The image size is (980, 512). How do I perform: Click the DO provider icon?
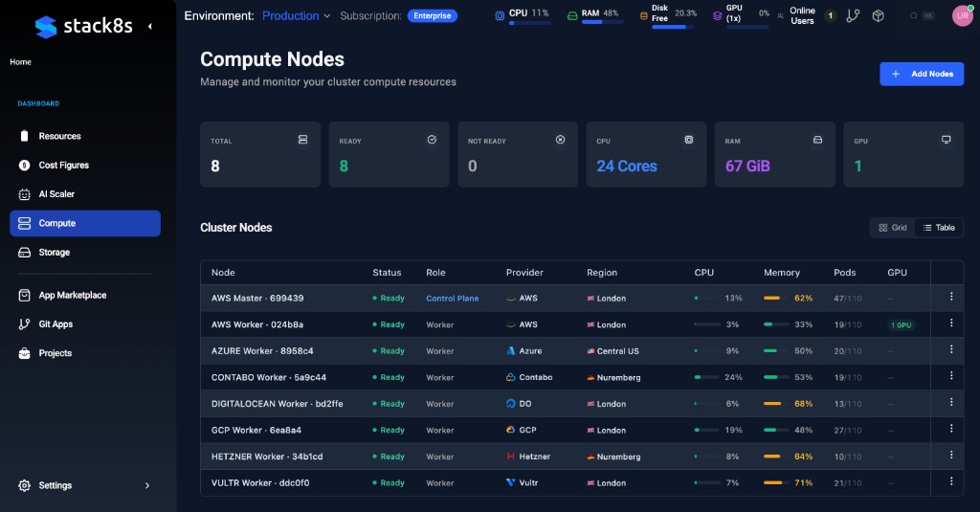pos(511,404)
